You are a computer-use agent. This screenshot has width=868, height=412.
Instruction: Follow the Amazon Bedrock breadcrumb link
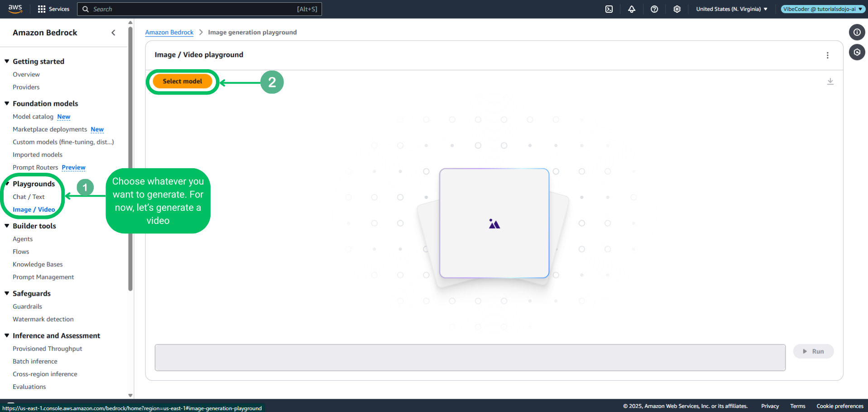(x=169, y=32)
